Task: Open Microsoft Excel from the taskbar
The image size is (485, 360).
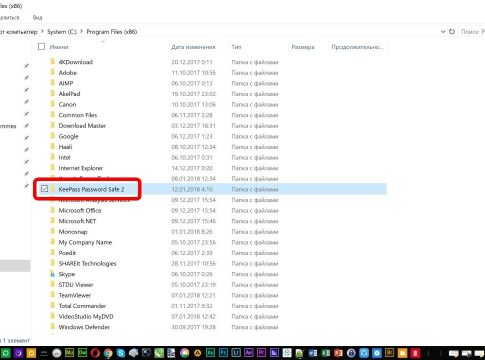Action: (325, 353)
